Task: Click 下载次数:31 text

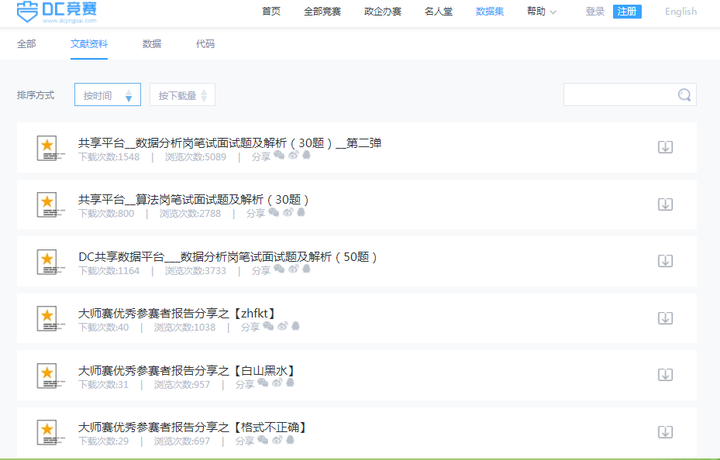Action: tap(103, 385)
